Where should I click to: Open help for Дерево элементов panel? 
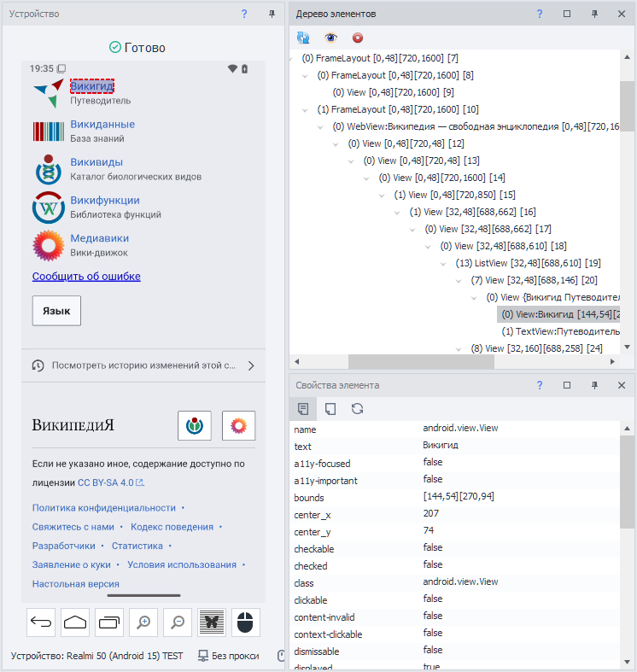[x=540, y=14]
